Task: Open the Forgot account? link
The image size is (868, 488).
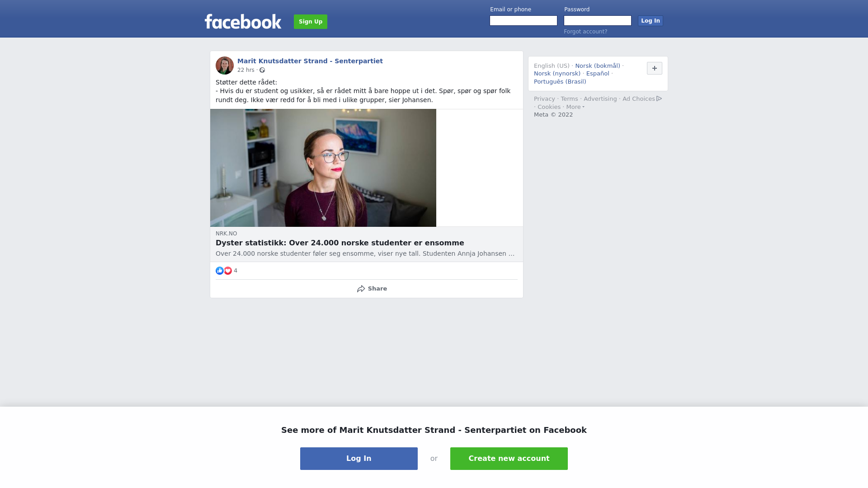Action: (585, 32)
